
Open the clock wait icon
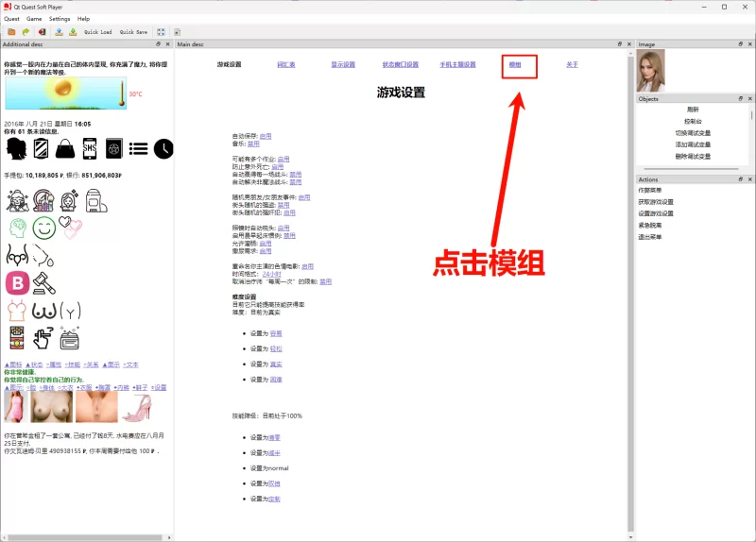[x=163, y=149]
